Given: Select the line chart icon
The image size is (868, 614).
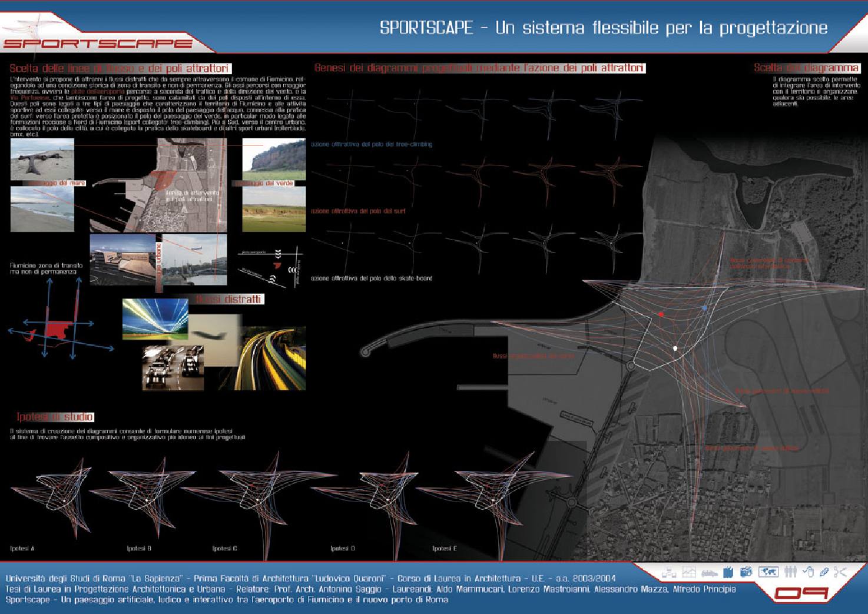Looking at the screenshot, I should click(688, 572).
